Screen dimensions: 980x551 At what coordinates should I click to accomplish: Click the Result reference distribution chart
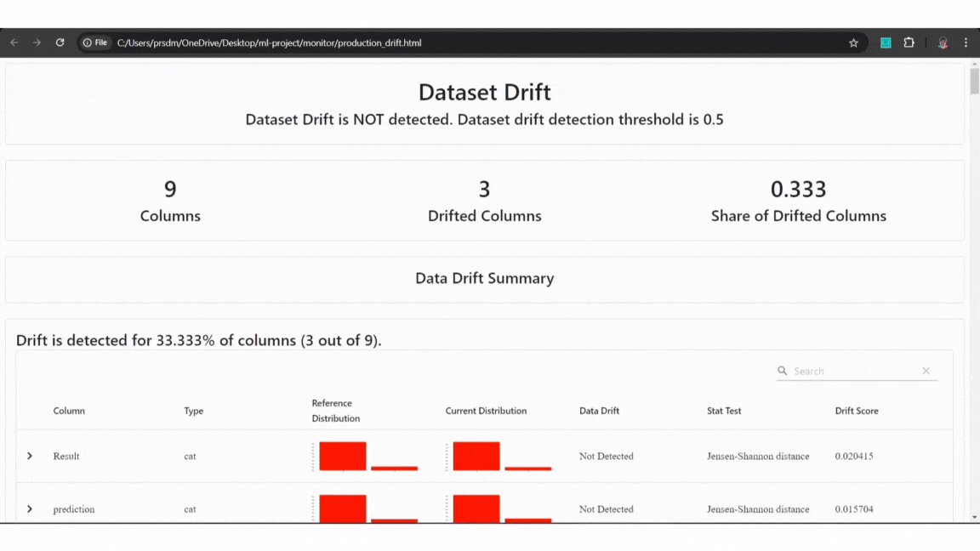coord(365,456)
